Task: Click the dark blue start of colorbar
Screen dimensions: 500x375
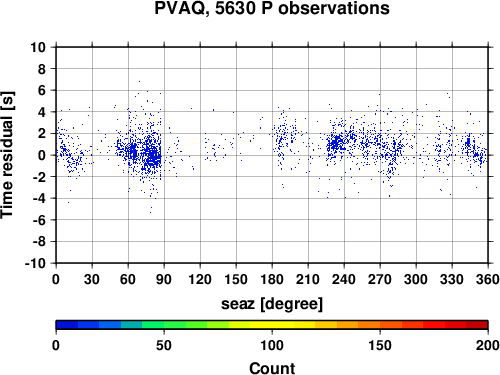Action: pos(67,325)
